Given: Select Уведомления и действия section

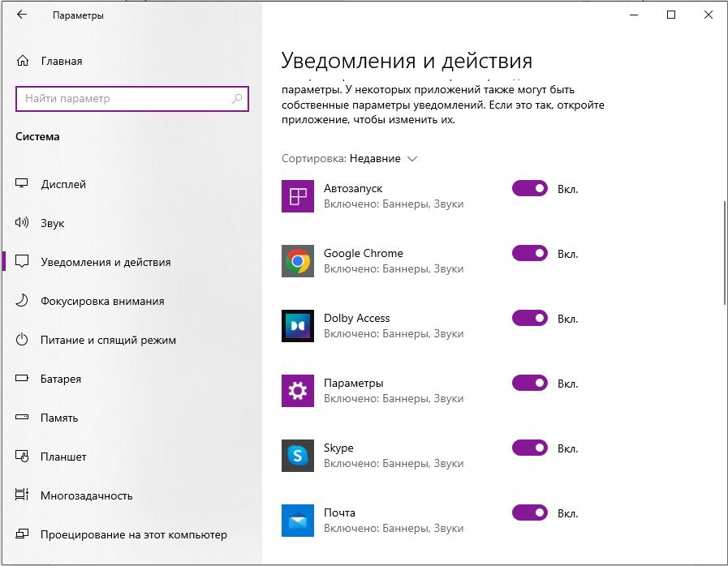Looking at the screenshot, I should coord(131,262).
